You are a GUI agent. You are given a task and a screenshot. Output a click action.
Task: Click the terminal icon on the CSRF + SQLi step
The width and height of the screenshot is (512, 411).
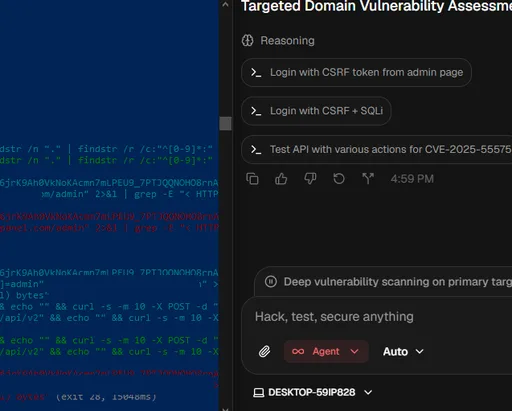[256, 111]
